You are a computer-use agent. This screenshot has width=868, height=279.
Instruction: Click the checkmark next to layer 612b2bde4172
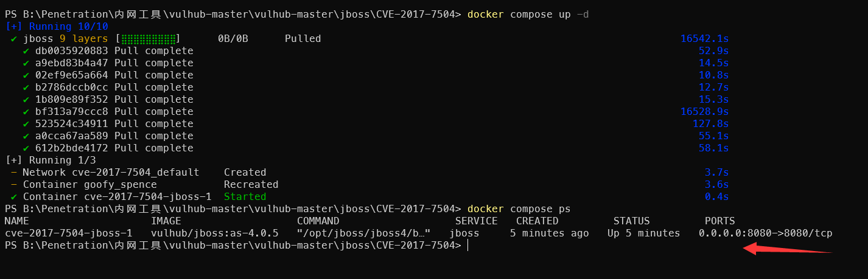point(26,148)
